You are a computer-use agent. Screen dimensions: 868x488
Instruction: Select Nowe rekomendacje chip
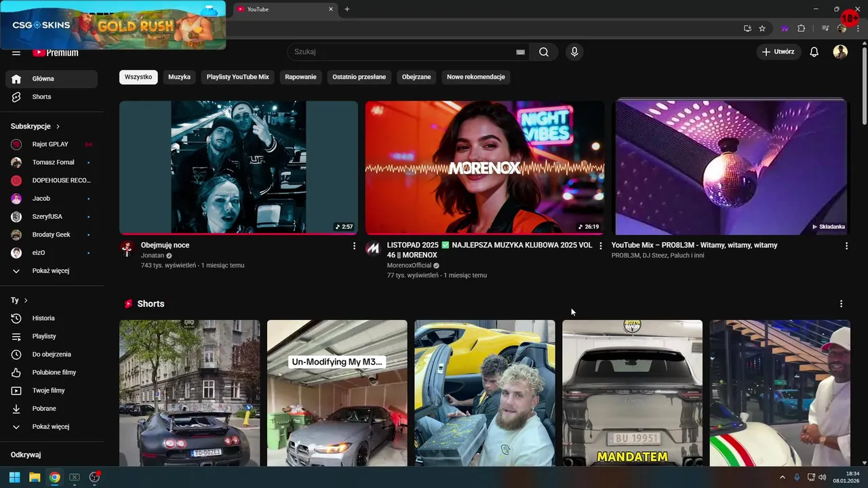(476, 77)
